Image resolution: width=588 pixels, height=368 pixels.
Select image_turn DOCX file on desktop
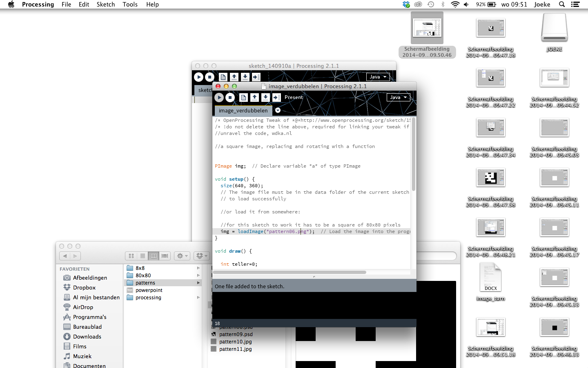click(490, 282)
